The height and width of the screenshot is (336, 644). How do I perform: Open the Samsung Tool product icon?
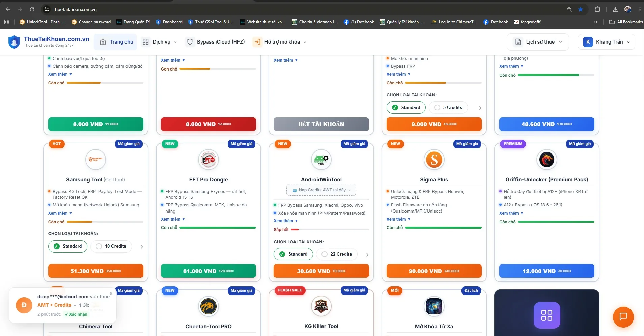coord(95,160)
